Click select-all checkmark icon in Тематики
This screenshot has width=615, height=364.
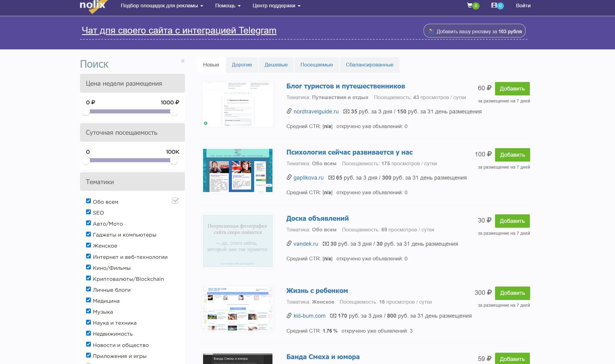coord(175,201)
